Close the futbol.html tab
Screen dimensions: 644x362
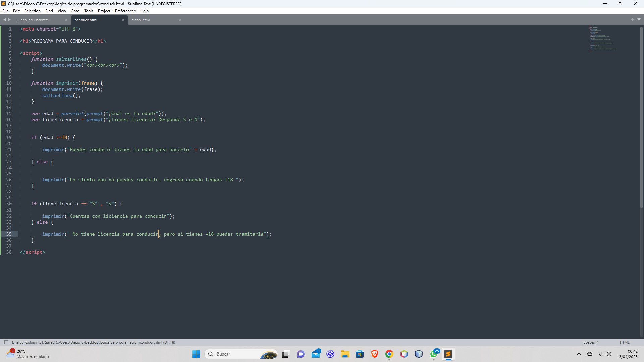[x=180, y=20]
